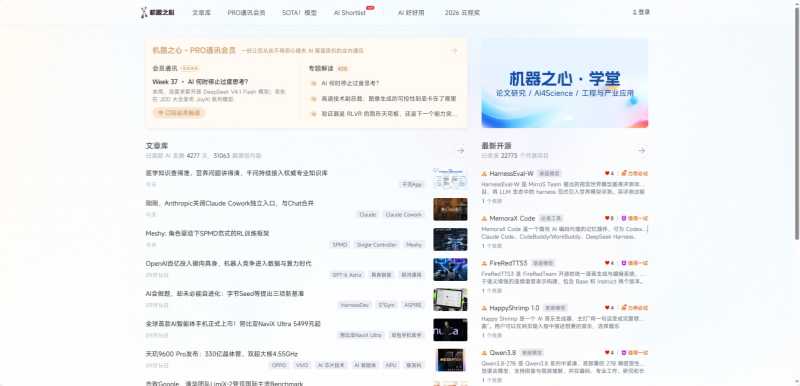Viewport: 800px width, 386px height.
Task: Click the HarnessDev tag
Action: (x=355, y=305)
